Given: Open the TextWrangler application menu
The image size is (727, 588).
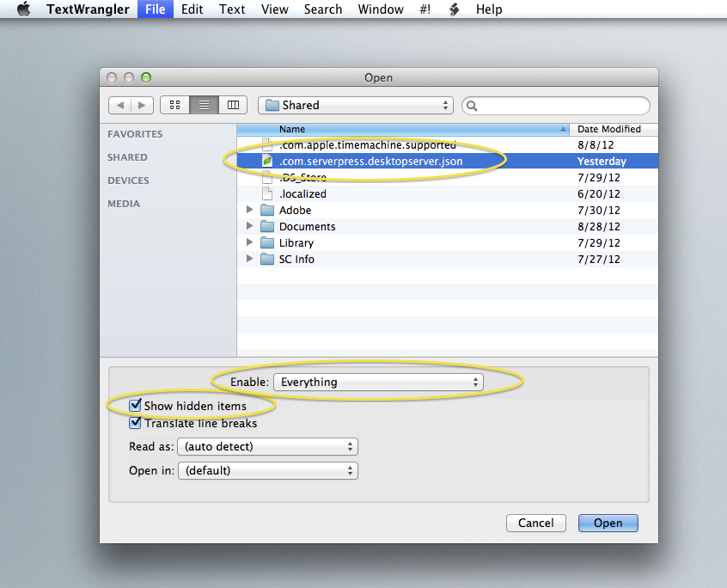Looking at the screenshot, I should [88, 9].
